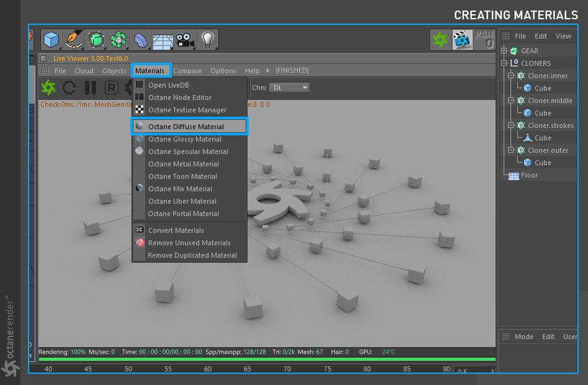Add a Floor environment object icon
Viewport: 588px width, 385px height.
[163, 42]
